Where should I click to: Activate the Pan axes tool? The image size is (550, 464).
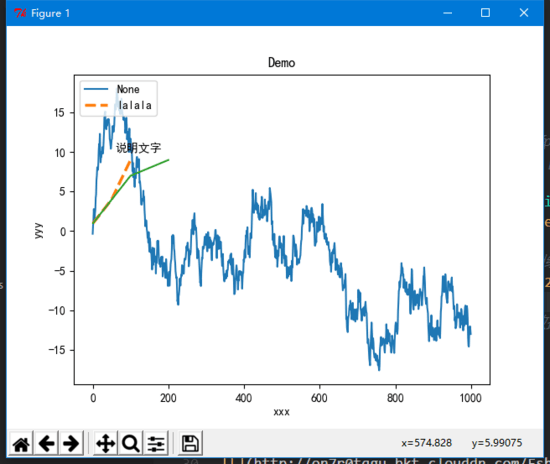(106, 444)
